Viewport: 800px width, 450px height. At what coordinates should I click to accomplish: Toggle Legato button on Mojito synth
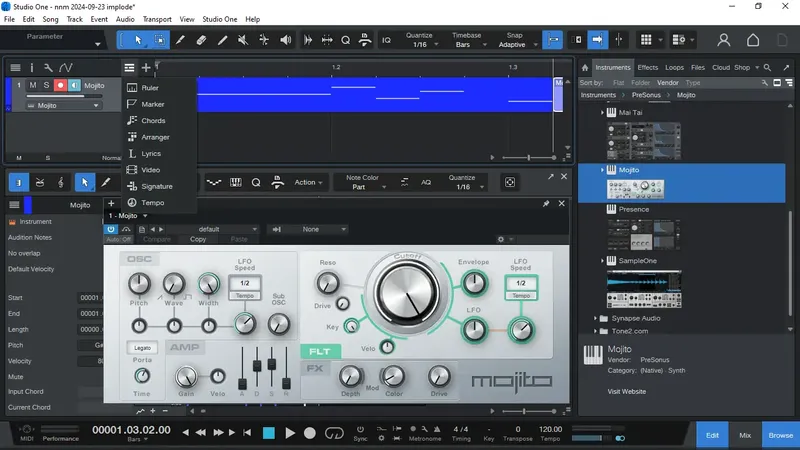point(143,348)
